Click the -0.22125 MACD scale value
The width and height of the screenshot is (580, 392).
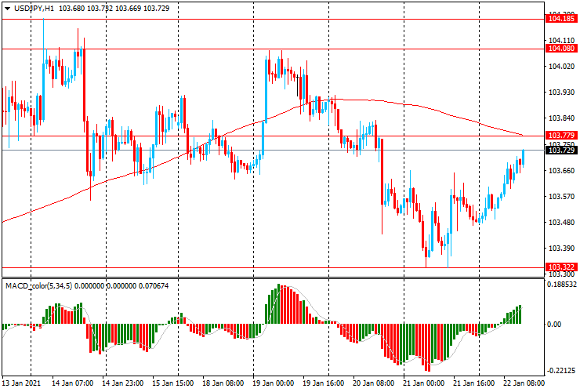click(561, 371)
